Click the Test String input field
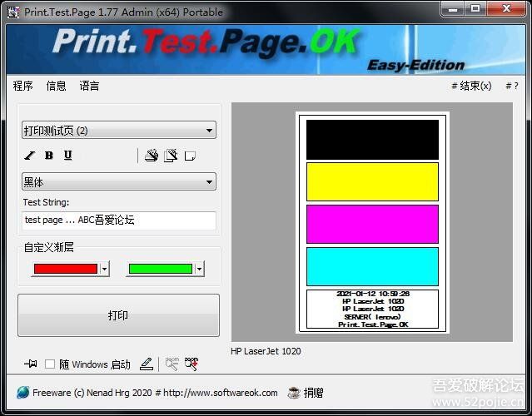 coord(119,220)
